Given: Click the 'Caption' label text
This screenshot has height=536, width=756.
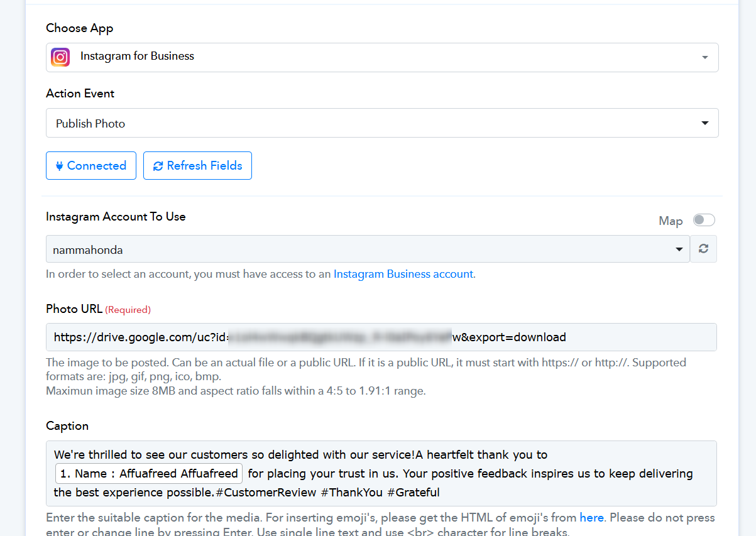Looking at the screenshot, I should tap(67, 425).
